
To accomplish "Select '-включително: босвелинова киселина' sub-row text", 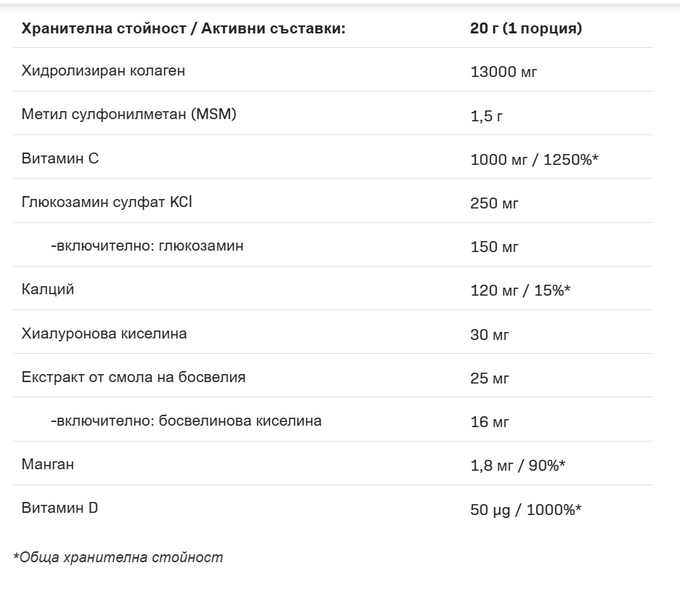I will (186, 421).
